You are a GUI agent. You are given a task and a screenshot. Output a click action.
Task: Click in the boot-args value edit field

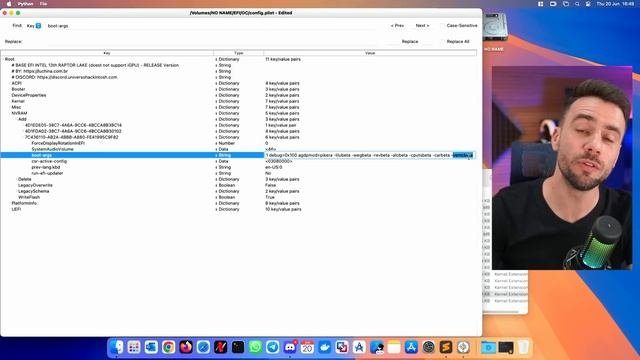370,155
